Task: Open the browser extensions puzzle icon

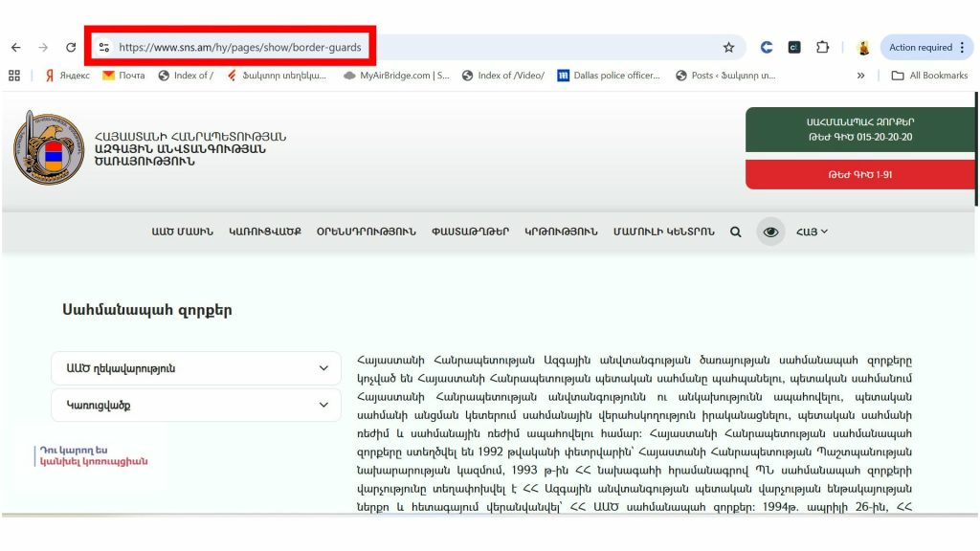Action: point(822,47)
